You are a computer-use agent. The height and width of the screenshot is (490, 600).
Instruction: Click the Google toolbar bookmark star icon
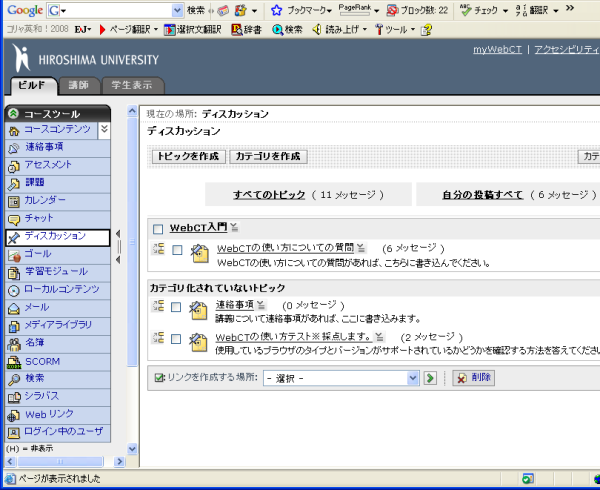(276, 10)
